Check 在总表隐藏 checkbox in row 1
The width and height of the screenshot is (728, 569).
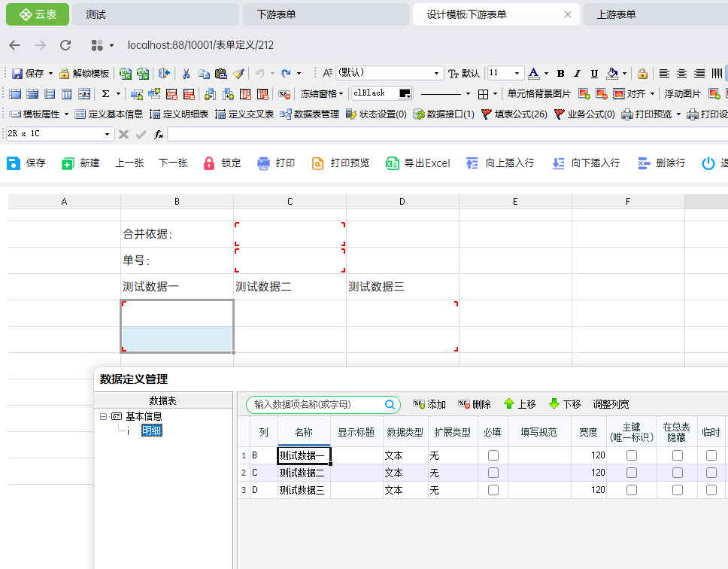click(x=678, y=455)
